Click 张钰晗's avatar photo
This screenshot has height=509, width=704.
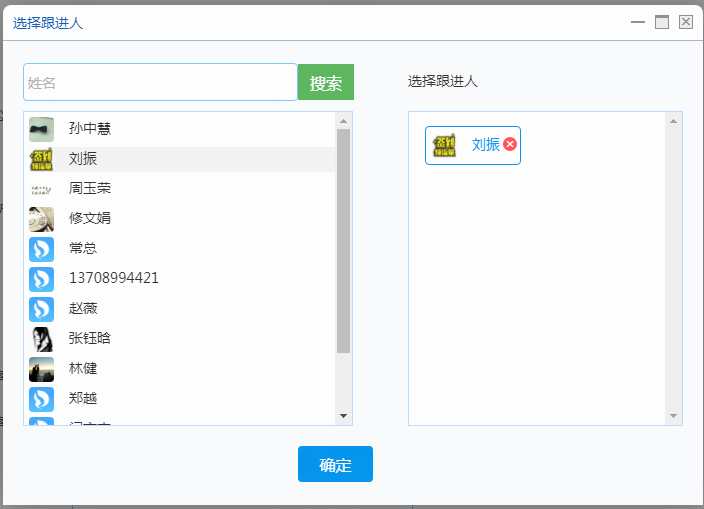coord(41,339)
